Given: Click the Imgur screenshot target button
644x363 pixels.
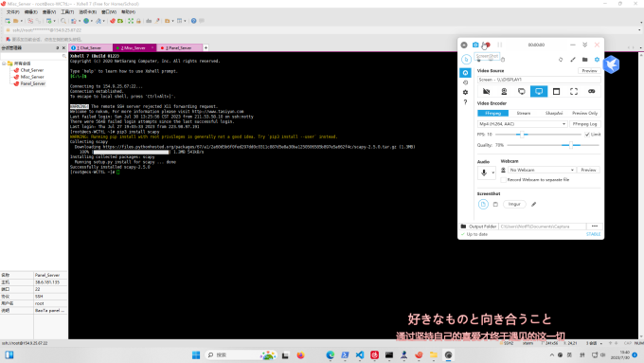Looking at the screenshot, I should point(514,204).
